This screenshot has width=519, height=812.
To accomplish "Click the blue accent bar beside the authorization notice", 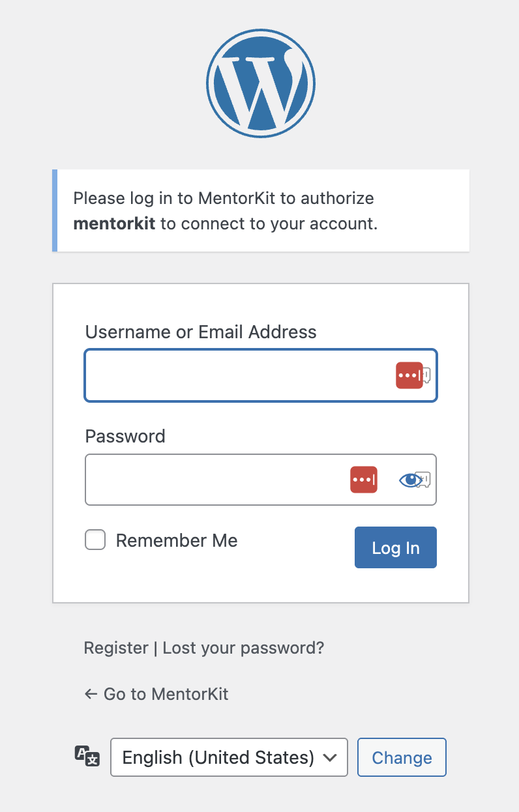I will point(56,210).
